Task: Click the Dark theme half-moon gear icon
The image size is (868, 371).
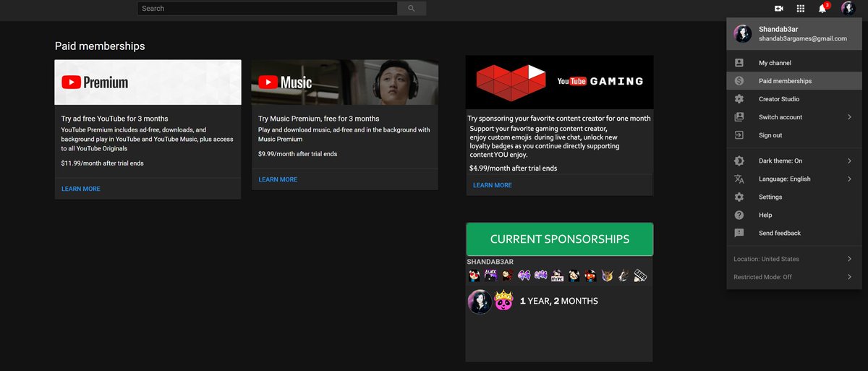Action: pos(739,161)
